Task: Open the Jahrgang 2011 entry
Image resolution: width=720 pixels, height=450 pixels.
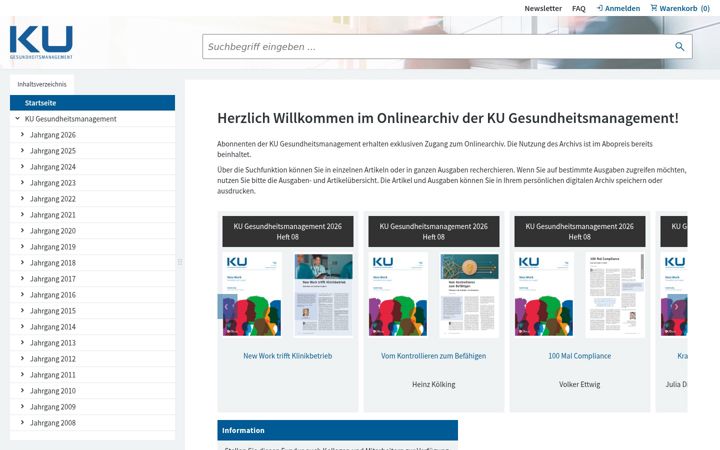Action: tap(53, 375)
